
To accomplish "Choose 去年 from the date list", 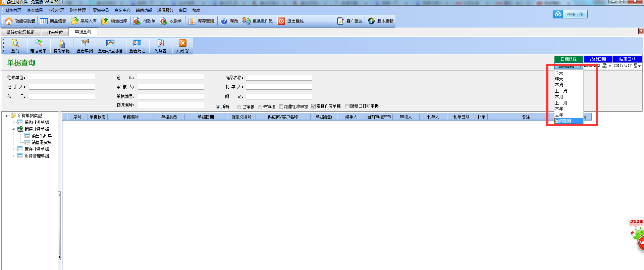I will (569, 115).
